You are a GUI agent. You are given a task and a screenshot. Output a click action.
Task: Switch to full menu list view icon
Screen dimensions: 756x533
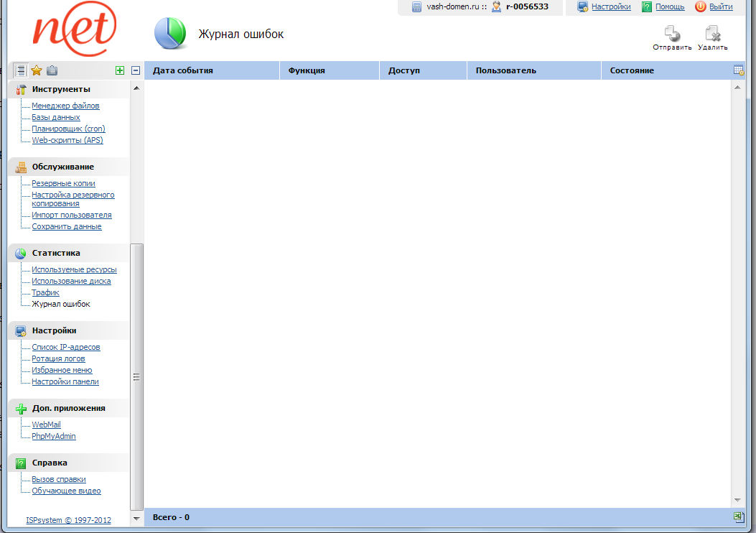coord(21,70)
